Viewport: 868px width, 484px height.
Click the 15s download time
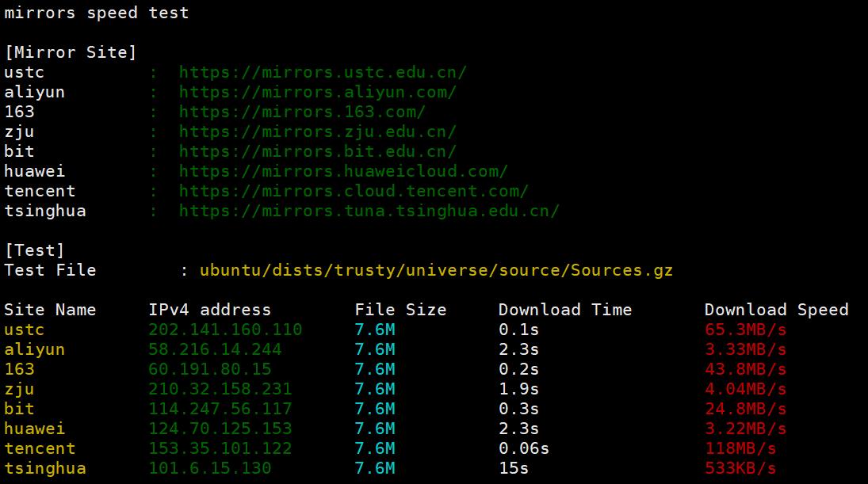pyautogui.click(x=514, y=468)
